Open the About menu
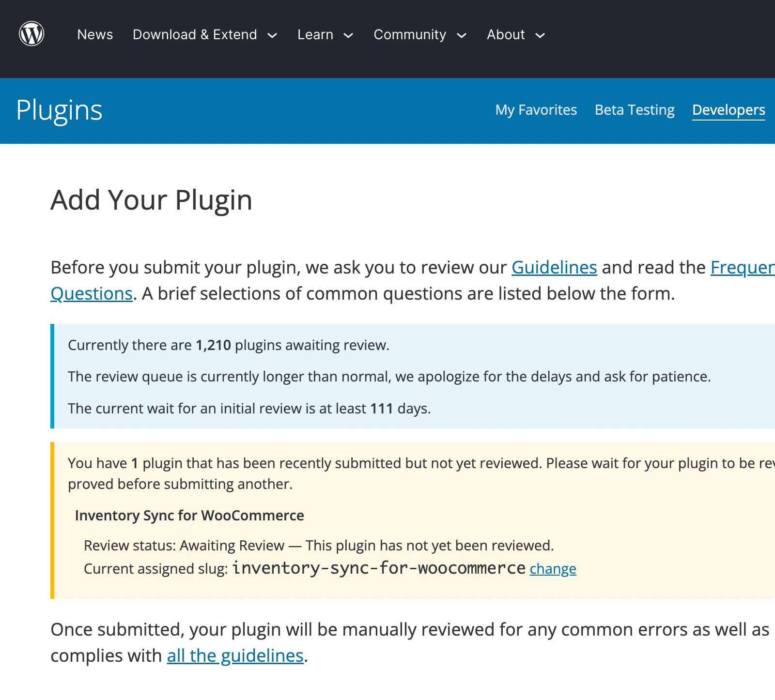Viewport: 775px width, 700px height. point(506,35)
